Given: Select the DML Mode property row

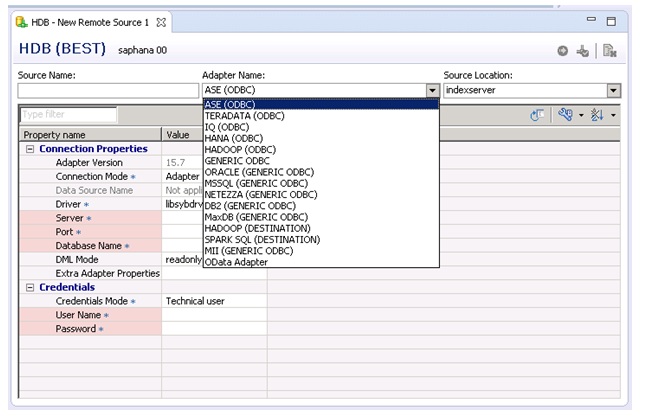Looking at the screenshot, I should click(x=90, y=260).
